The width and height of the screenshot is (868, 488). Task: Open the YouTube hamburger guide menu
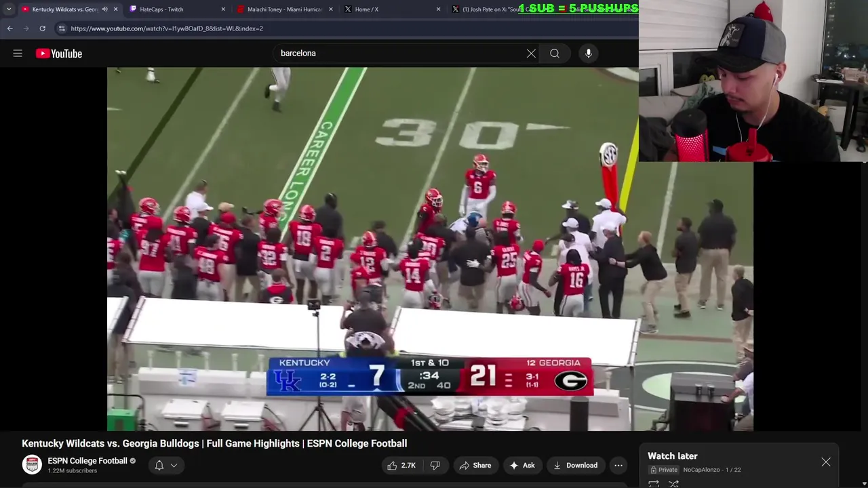point(18,54)
